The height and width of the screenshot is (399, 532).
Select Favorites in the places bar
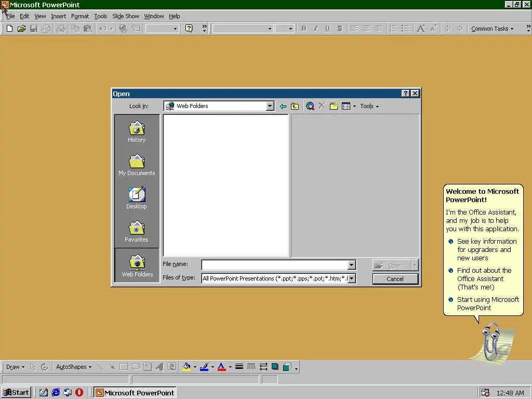[x=137, y=231]
